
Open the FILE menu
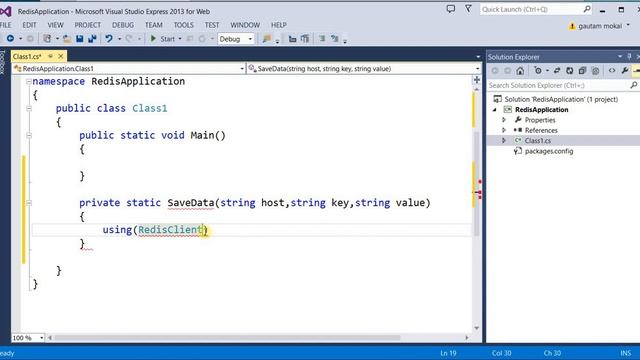click(x=5, y=25)
